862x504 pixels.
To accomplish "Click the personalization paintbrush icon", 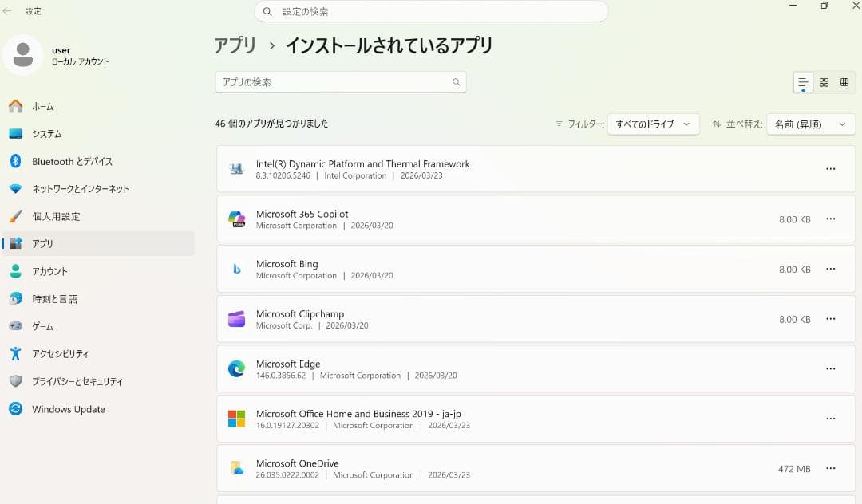I will [15, 216].
